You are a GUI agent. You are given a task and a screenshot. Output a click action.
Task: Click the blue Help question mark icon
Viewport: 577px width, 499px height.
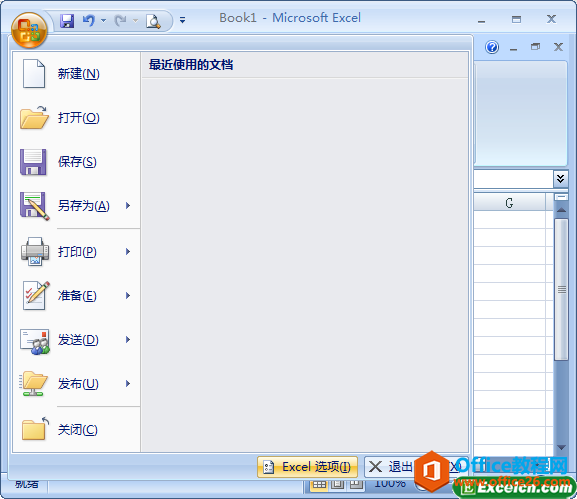point(492,47)
